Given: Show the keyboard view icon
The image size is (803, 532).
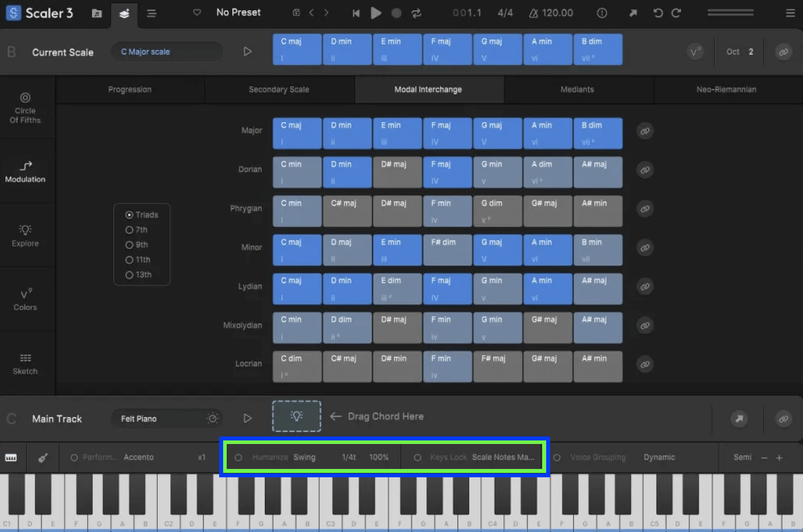Looking at the screenshot, I should pos(11,458).
